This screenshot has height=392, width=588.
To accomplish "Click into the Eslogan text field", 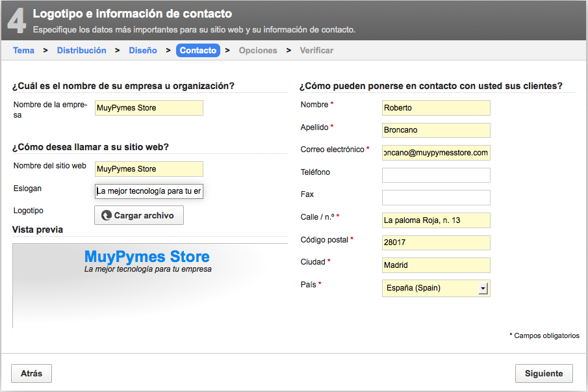I will click(x=149, y=191).
